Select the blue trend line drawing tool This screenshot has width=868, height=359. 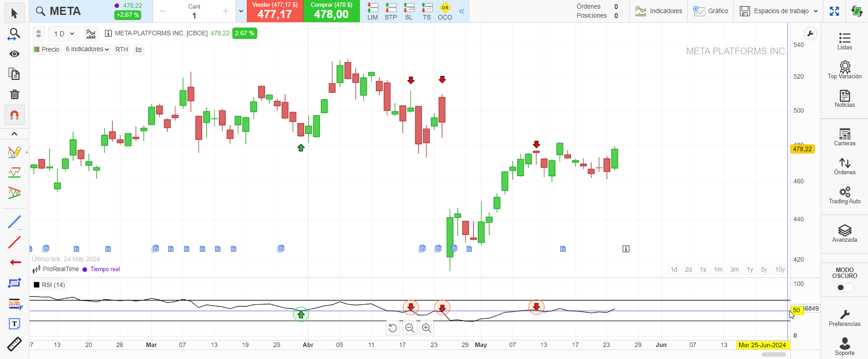click(14, 222)
